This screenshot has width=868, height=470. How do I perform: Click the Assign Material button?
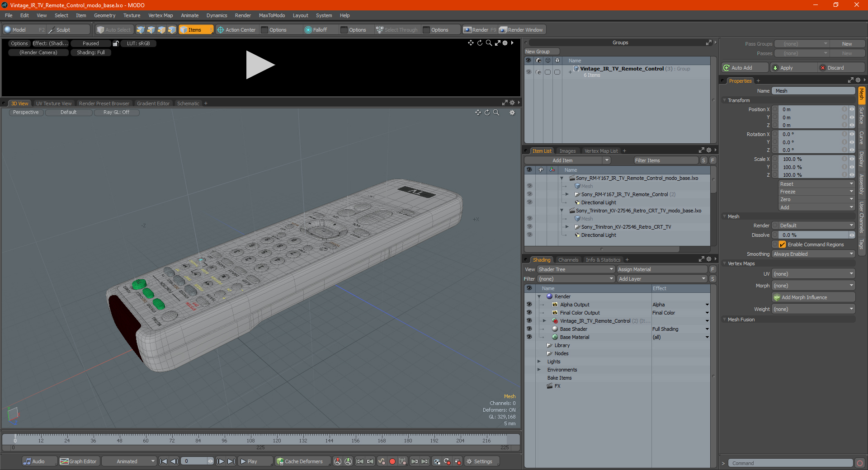click(x=662, y=269)
